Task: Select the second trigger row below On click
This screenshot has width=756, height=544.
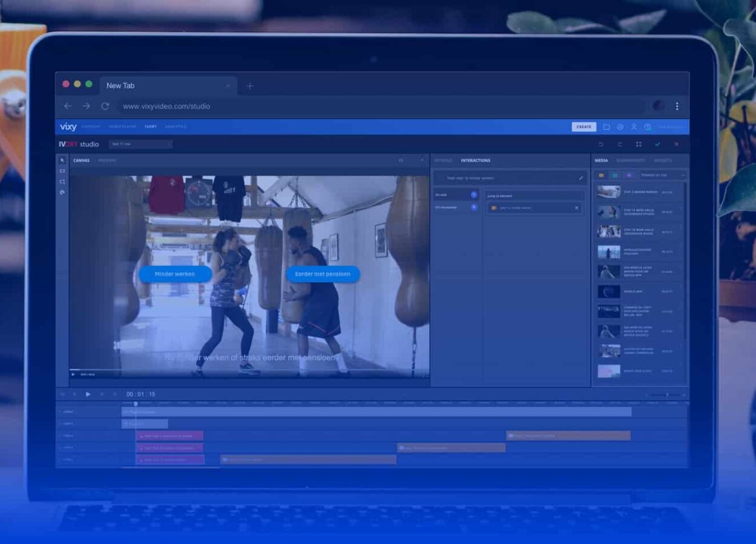Action: (456, 207)
